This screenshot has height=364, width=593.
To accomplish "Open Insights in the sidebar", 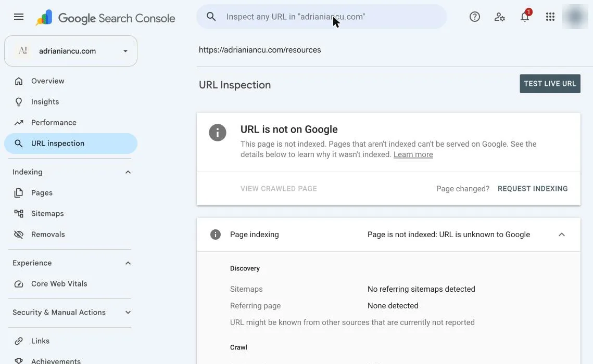I will [71, 101].
